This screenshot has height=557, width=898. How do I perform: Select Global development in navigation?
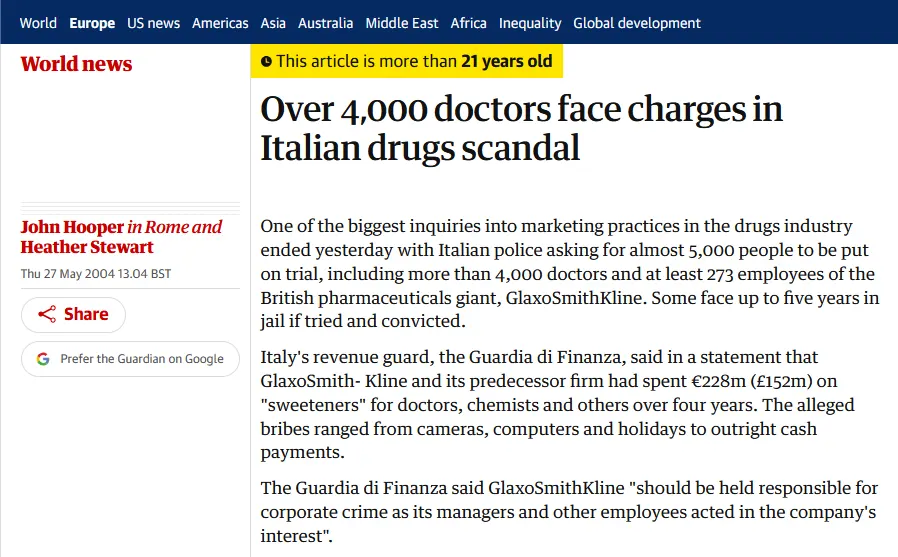(x=637, y=23)
